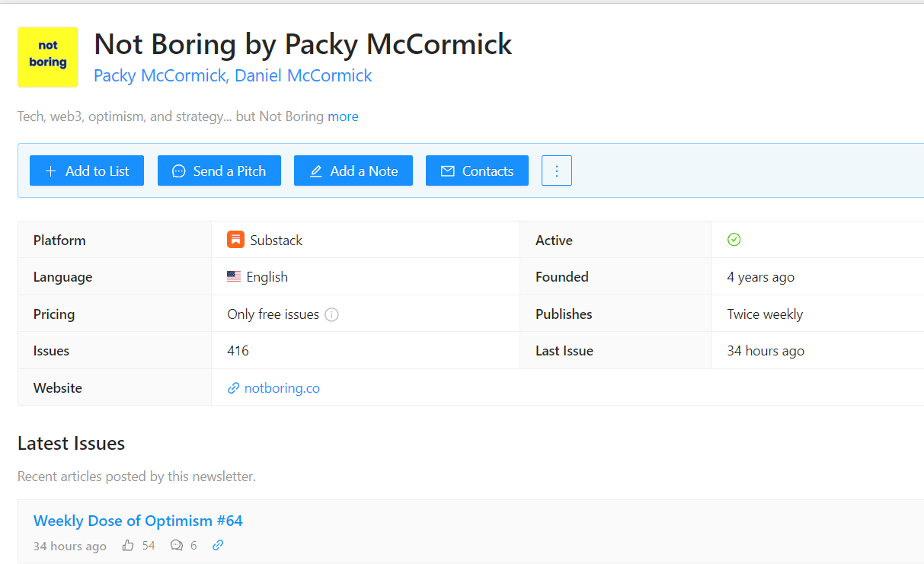The image size is (924, 564).
Task: Click the info icon next to Only free issues
Action: pos(331,314)
